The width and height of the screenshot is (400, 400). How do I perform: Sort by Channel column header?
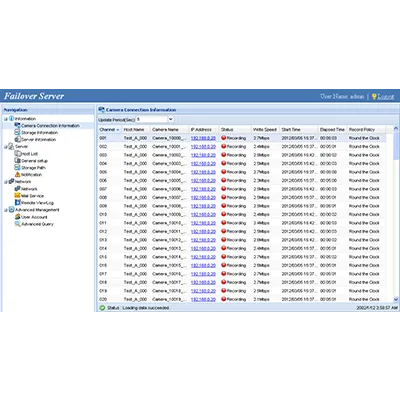109,129
